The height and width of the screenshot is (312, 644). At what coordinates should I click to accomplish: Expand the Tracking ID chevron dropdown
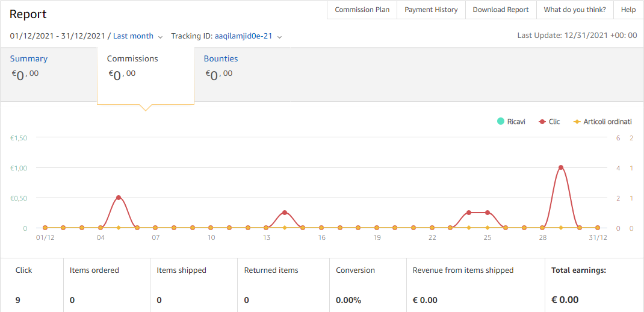click(279, 37)
